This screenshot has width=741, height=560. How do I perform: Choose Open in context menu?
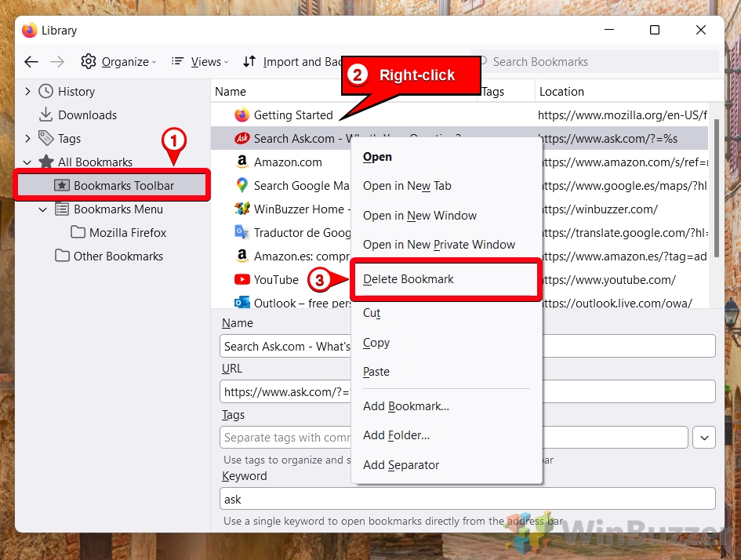(447, 157)
